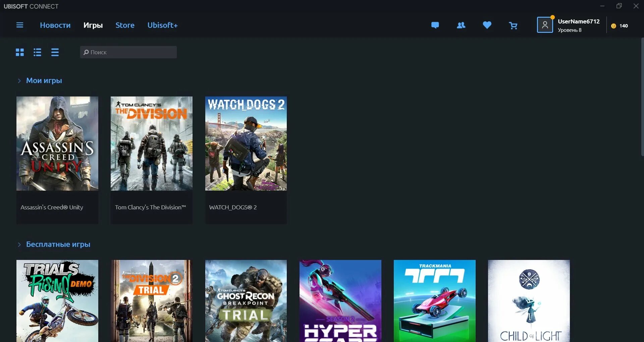Open The Division 2 Trial cover

pyautogui.click(x=152, y=301)
